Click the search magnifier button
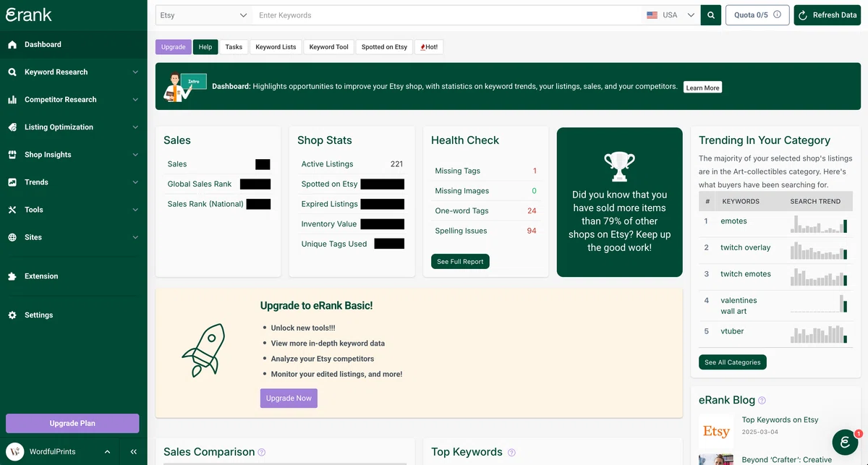 [711, 15]
